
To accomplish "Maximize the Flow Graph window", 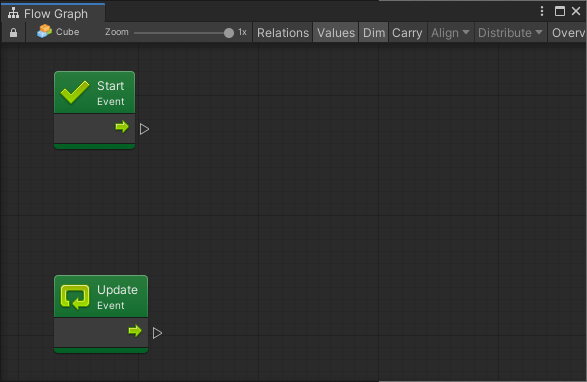I will point(560,11).
